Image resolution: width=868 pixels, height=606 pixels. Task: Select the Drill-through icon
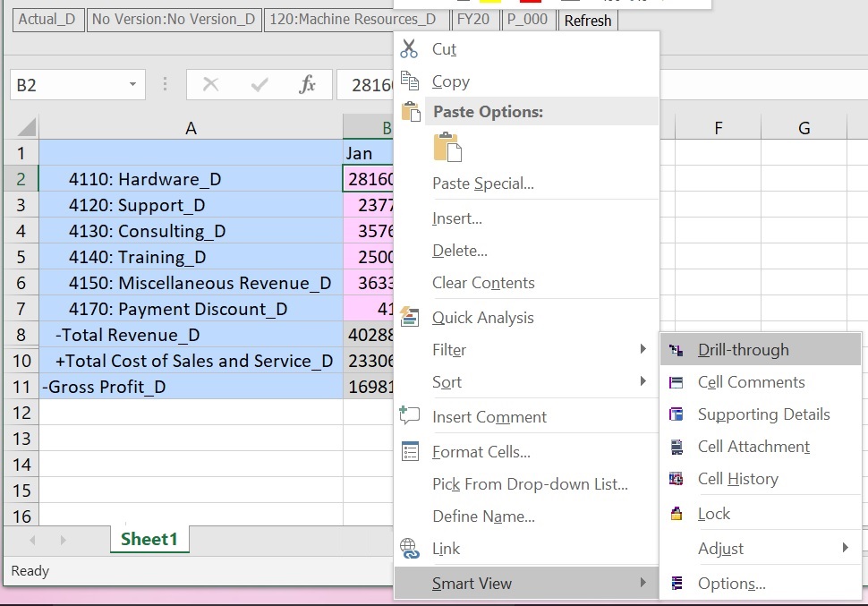[677, 349]
